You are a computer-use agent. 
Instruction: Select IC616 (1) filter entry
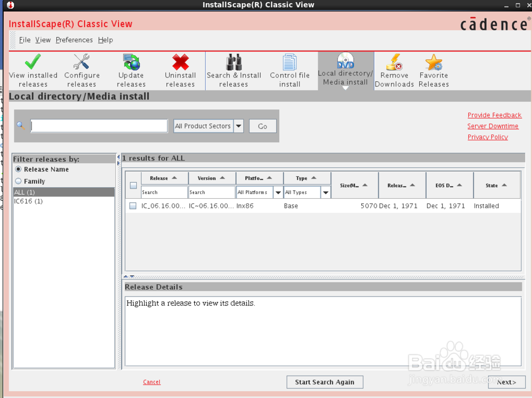(64, 201)
